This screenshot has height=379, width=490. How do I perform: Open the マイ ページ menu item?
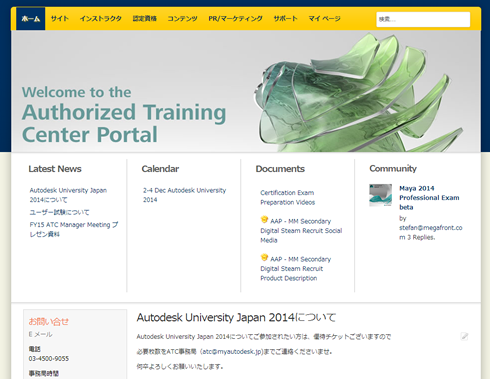pos(324,19)
